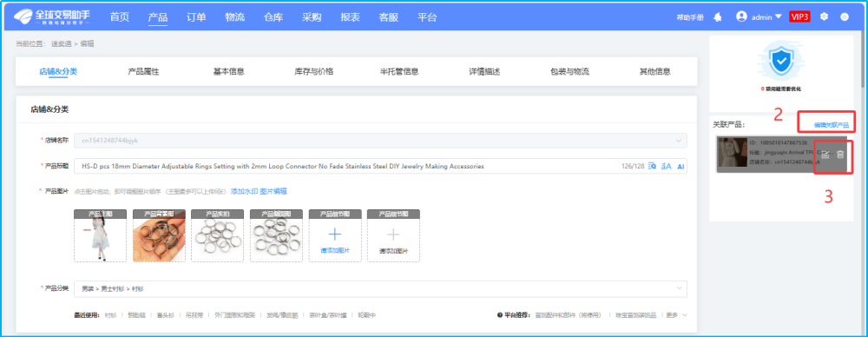Viewport: 868px width, 337px height.
Task: Click the 126/128 character counter
Action: (x=633, y=166)
